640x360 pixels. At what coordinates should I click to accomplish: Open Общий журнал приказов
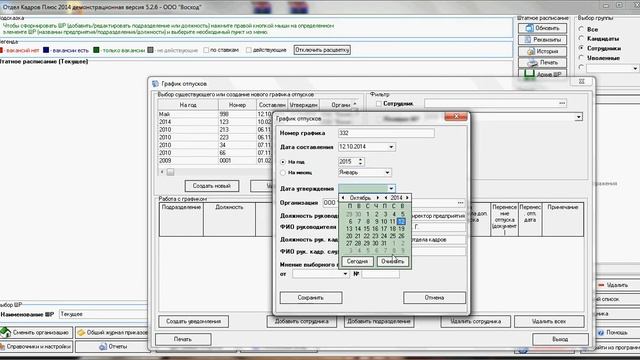tap(112, 332)
